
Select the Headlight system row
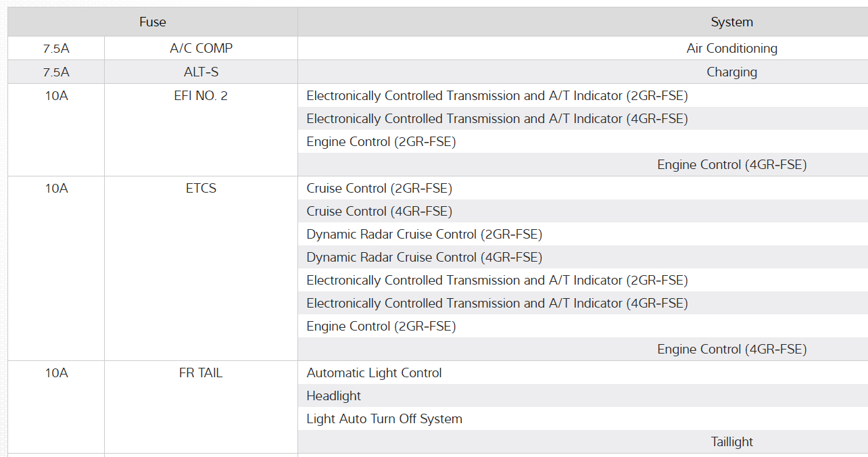(334, 396)
